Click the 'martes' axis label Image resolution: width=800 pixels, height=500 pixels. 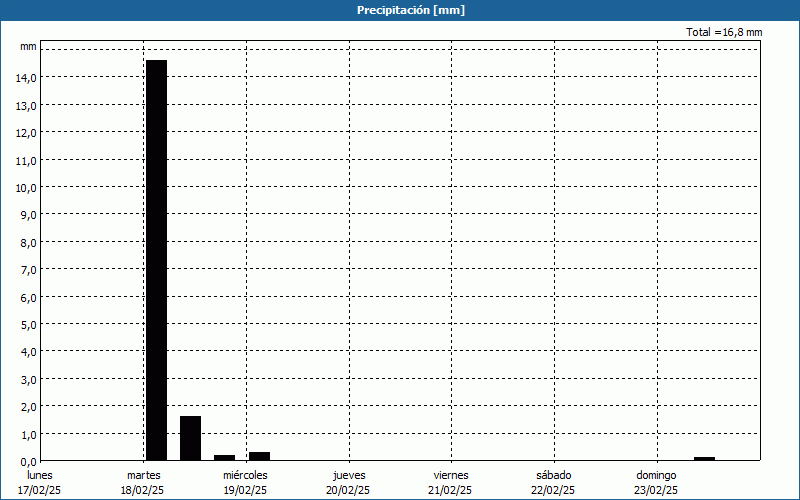point(144,475)
